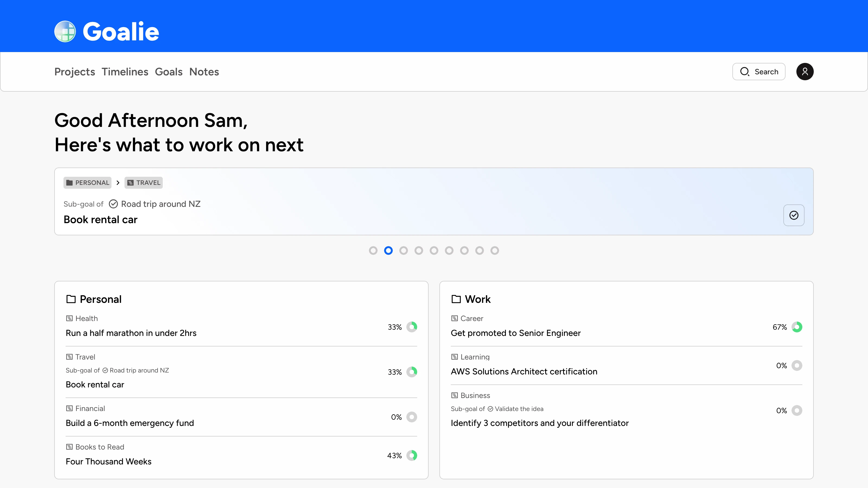Click the 67% progress ring for Career
The width and height of the screenshot is (868, 488).
point(797,327)
